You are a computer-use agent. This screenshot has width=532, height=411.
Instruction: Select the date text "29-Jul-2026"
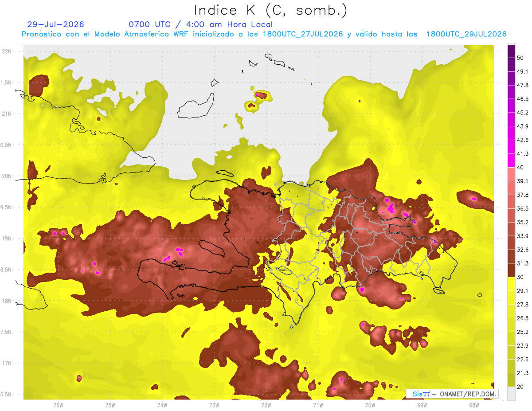pyautogui.click(x=55, y=24)
